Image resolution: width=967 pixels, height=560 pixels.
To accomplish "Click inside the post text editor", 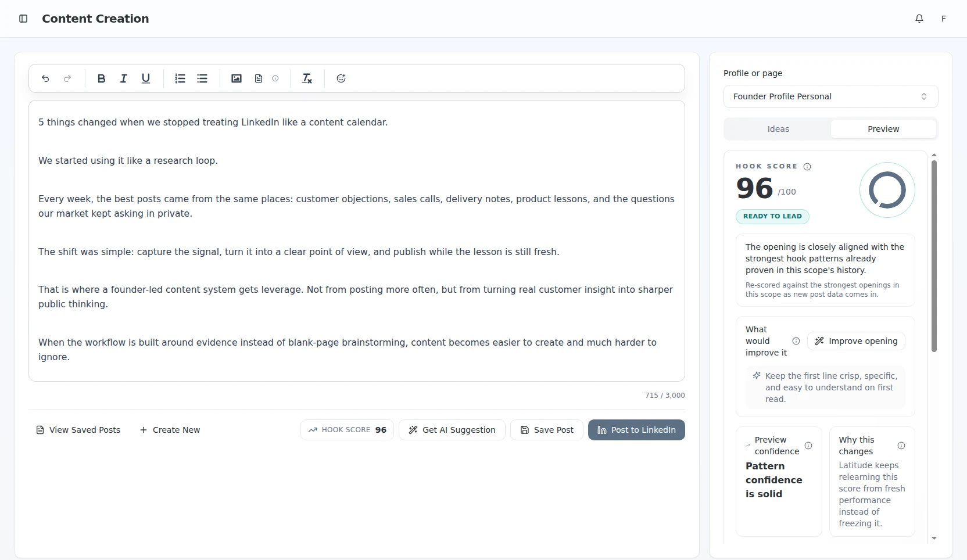I will click(x=357, y=241).
